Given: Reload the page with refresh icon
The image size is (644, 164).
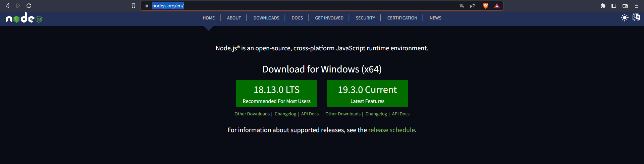Looking at the screenshot, I should pyautogui.click(x=29, y=6).
